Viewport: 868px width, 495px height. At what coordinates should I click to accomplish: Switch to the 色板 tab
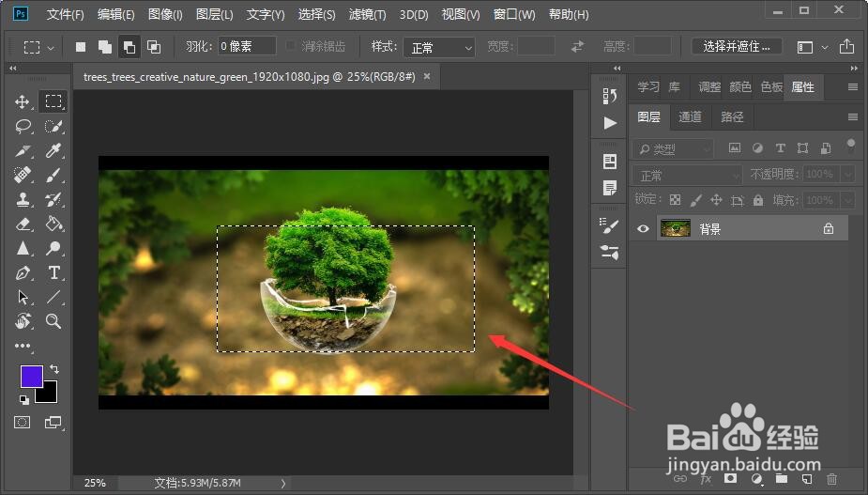771,86
